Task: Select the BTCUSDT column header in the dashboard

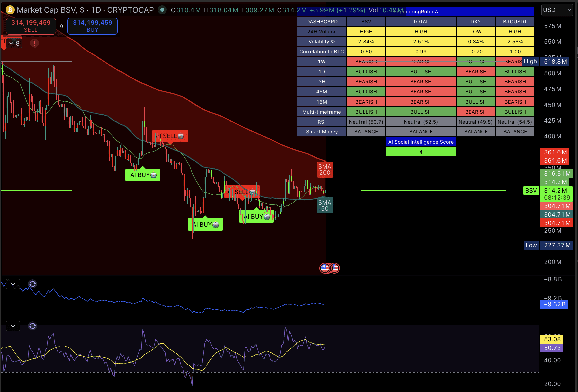Action: (x=515, y=21)
